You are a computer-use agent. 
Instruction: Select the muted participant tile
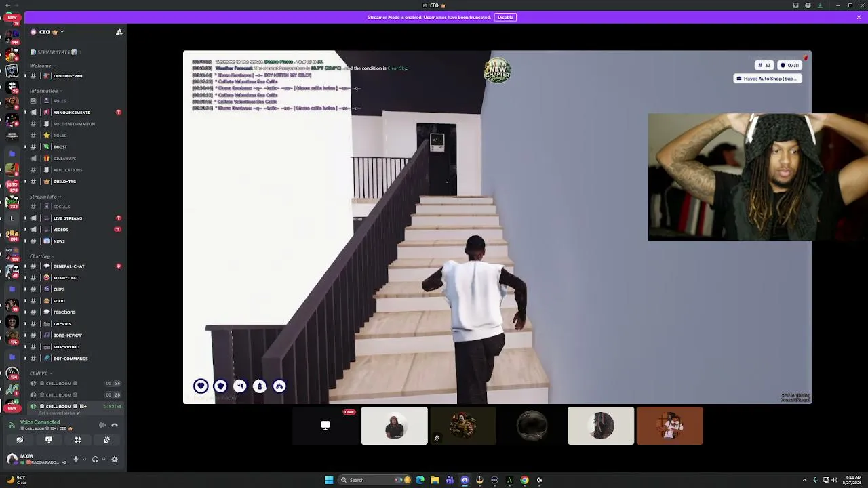pyautogui.click(x=463, y=426)
